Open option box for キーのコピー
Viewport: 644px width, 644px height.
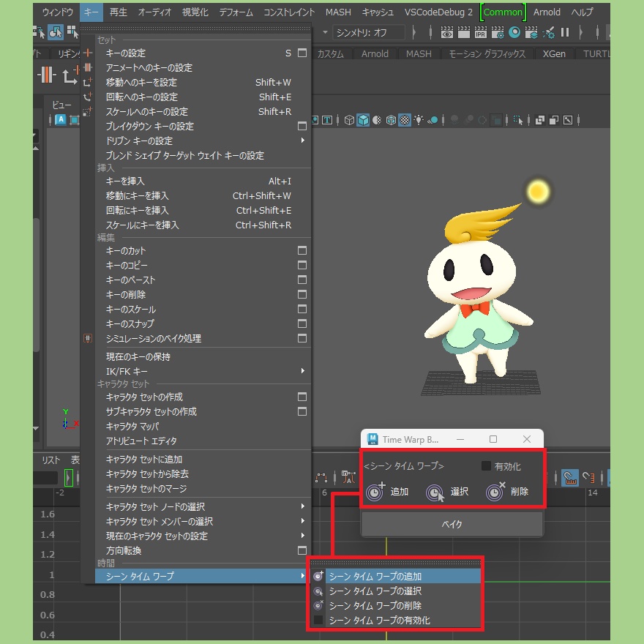point(302,266)
